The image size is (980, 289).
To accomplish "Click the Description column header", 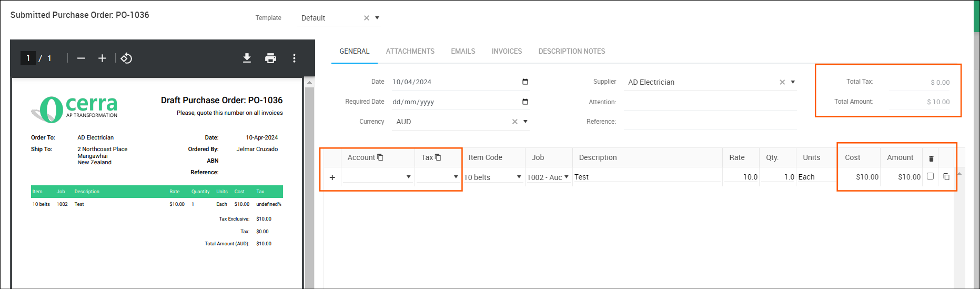I will [598, 157].
